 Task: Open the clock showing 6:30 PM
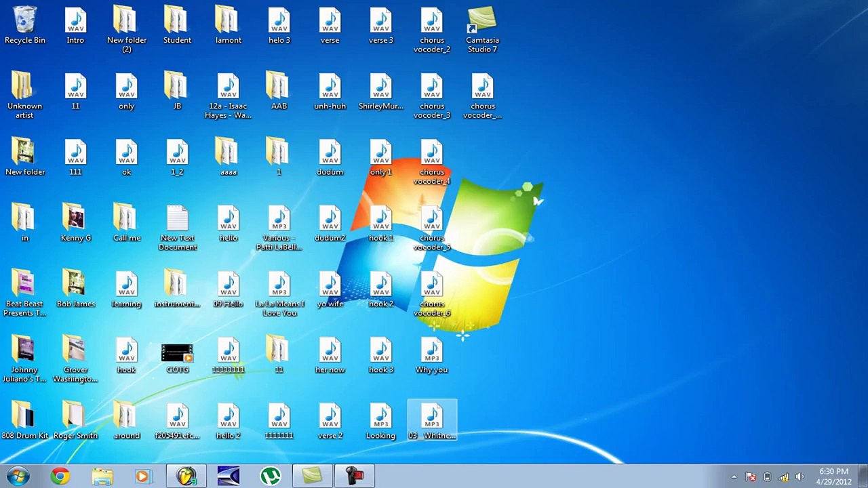pos(833,476)
